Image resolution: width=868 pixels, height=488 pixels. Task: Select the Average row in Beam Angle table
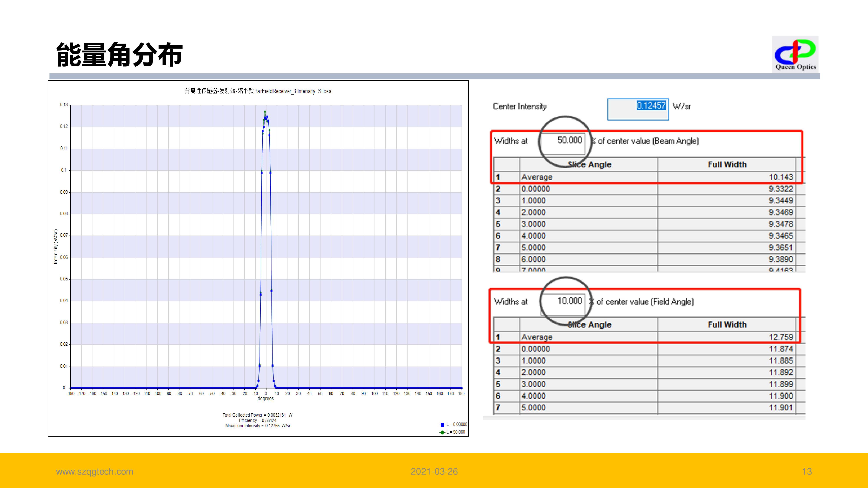(x=537, y=177)
